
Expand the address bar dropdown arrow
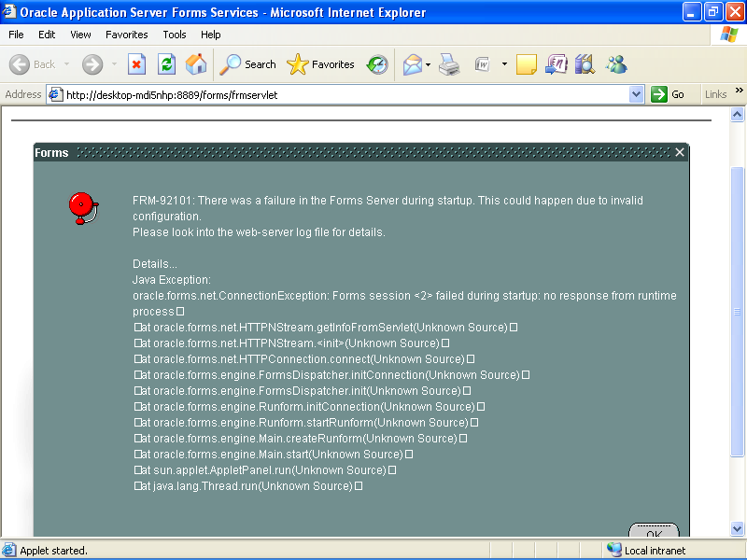[x=637, y=94]
